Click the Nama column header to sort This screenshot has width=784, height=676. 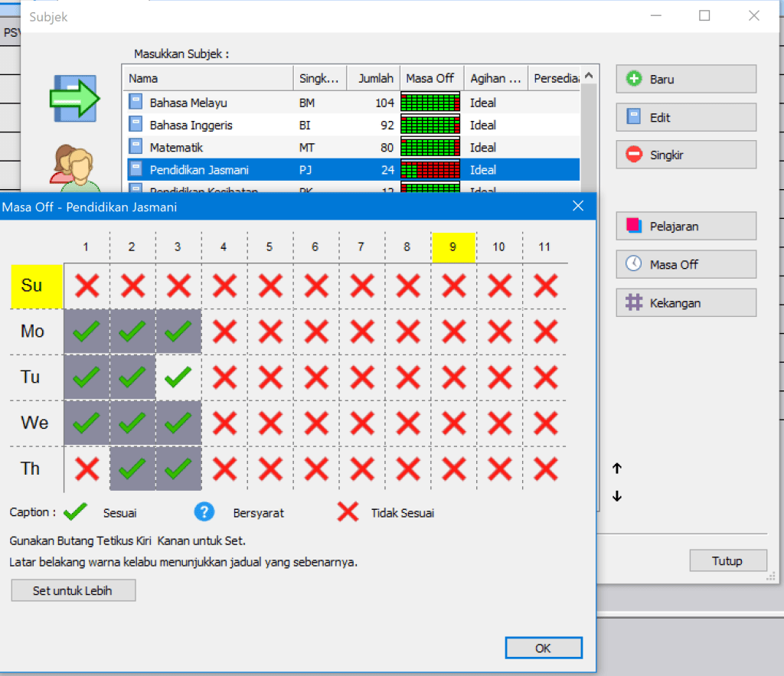207,78
